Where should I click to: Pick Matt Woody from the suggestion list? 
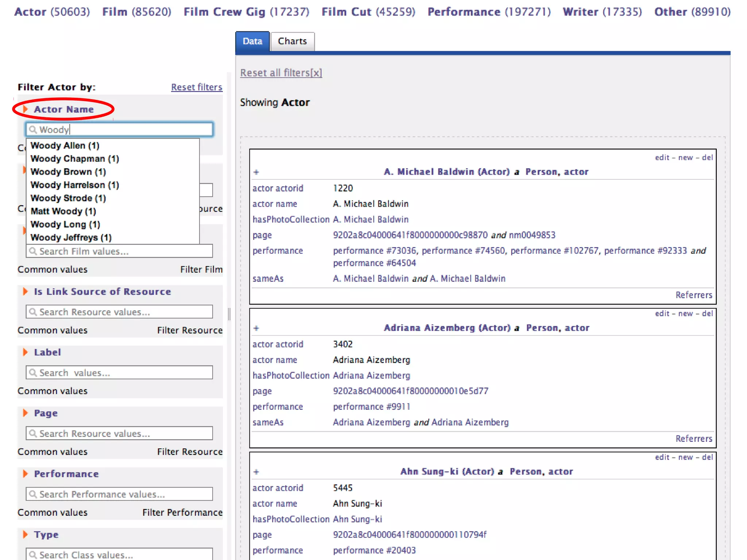point(63,211)
